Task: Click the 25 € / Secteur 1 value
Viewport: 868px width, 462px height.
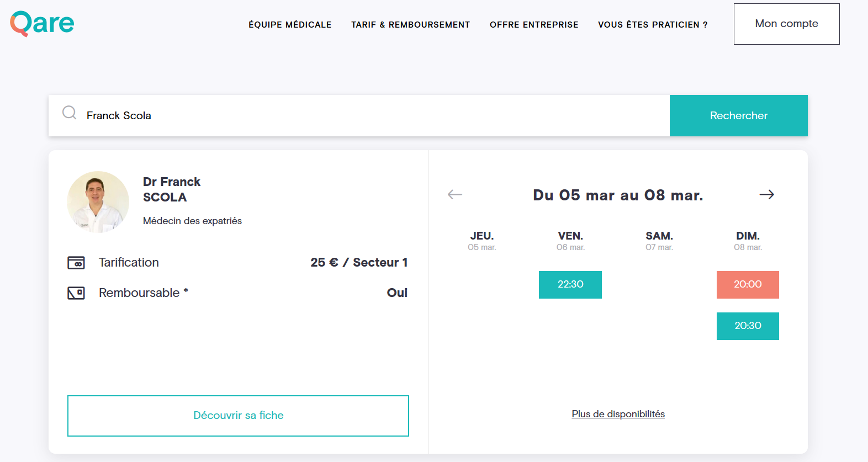Action: 359,263
